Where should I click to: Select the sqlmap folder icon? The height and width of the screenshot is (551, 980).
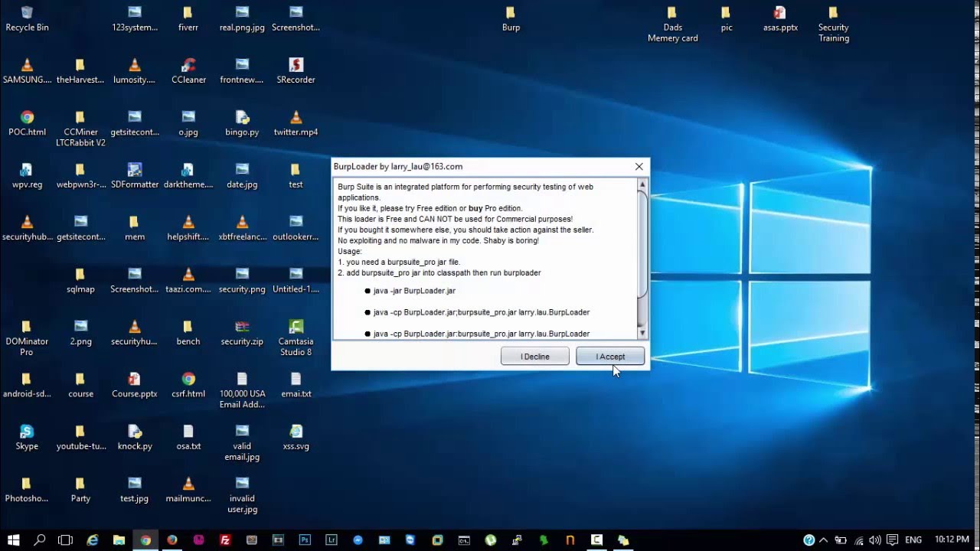(80, 281)
